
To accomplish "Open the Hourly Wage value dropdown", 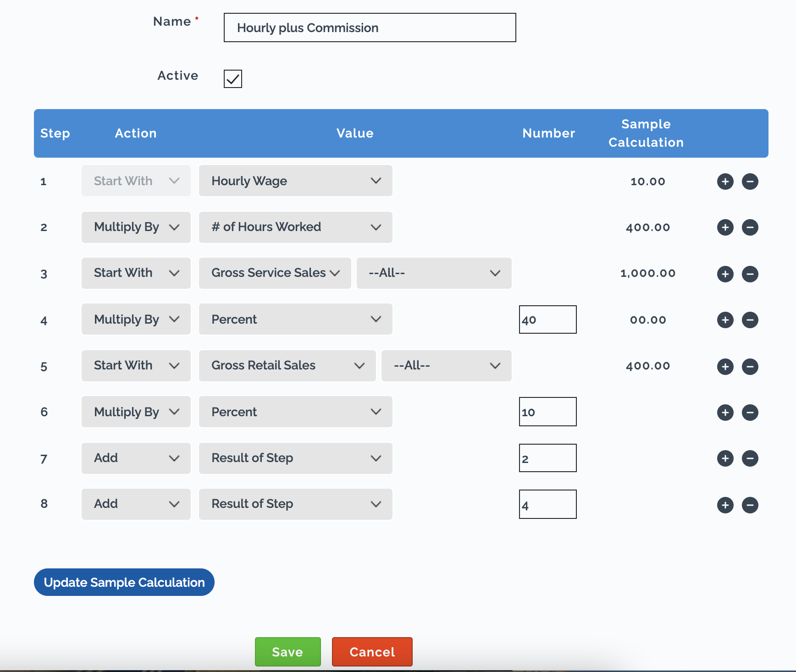I will pos(296,181).
